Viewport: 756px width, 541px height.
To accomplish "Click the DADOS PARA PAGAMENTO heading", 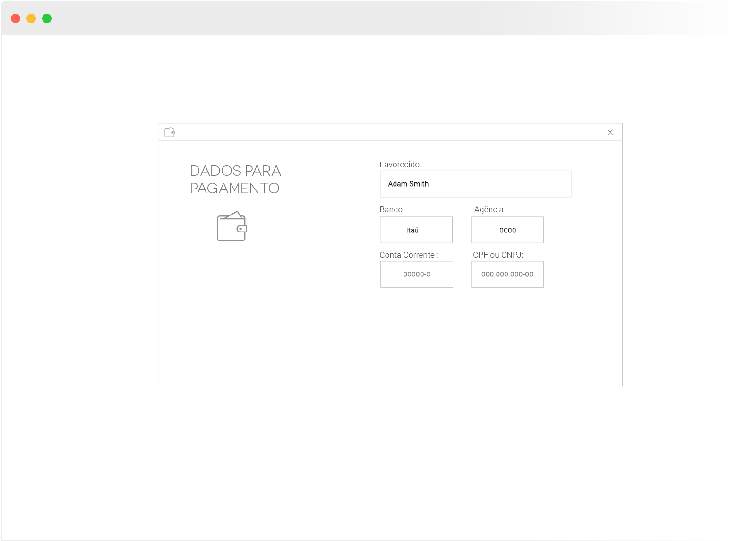I will [x=235, y=180].
